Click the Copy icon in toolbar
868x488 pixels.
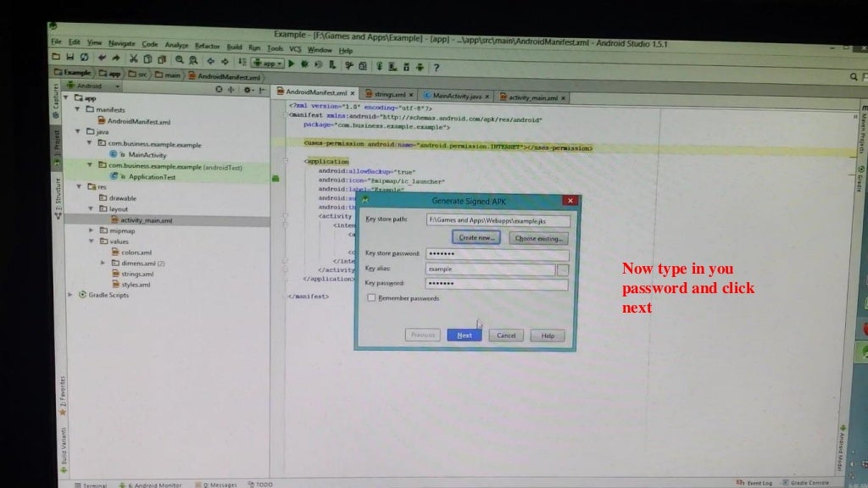[x=147, y=58]
